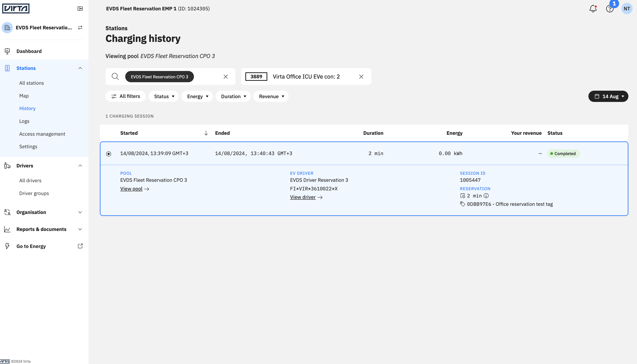Viewport: 637px width, 364px height.
Task: Go to Dashboard
Action: (x=29, y=51)
